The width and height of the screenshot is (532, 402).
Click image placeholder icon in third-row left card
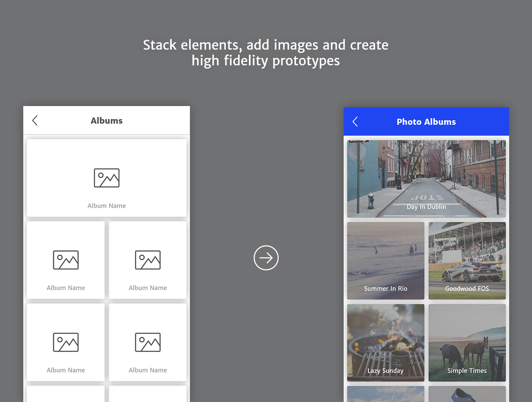click(x=66, y=342)
